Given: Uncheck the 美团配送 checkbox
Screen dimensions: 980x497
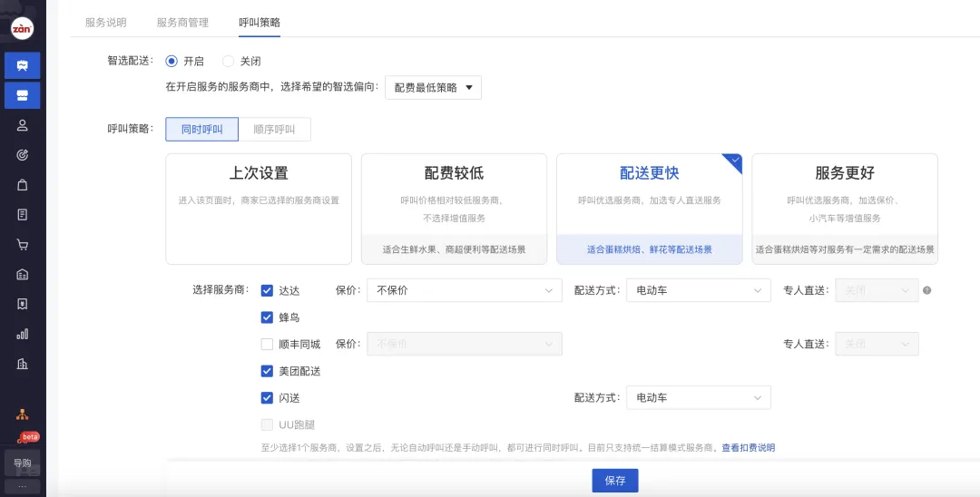Looking at the screenshot, I should [x=267, y=371].
